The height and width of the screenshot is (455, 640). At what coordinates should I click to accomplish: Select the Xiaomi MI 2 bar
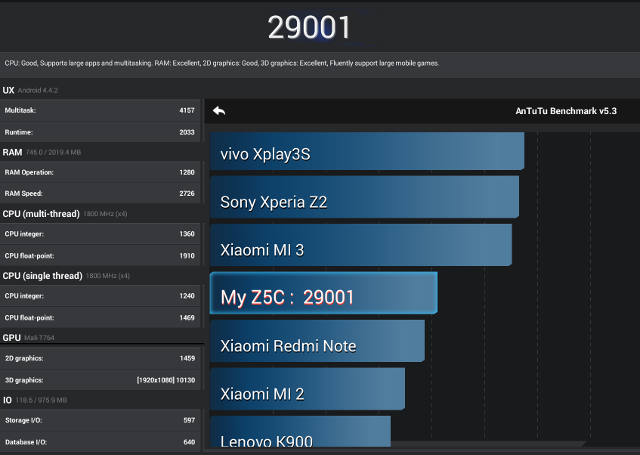pos(307,389)
